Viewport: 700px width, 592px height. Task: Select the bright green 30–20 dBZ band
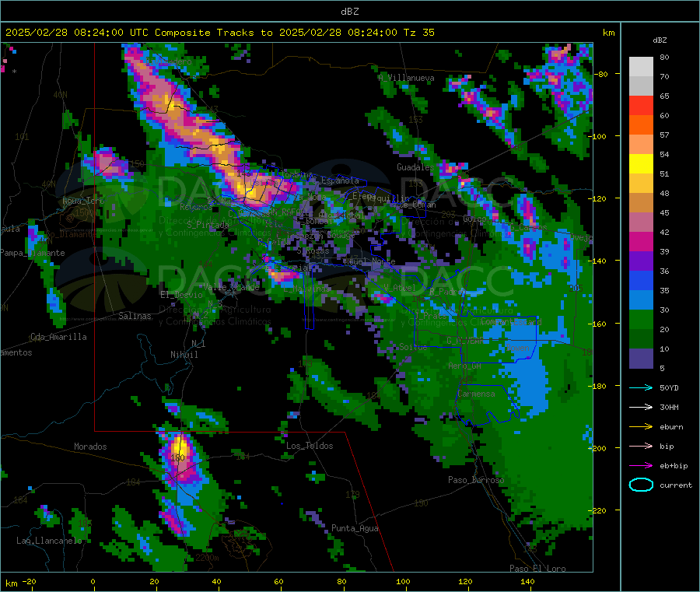click(x=641, y=320)
